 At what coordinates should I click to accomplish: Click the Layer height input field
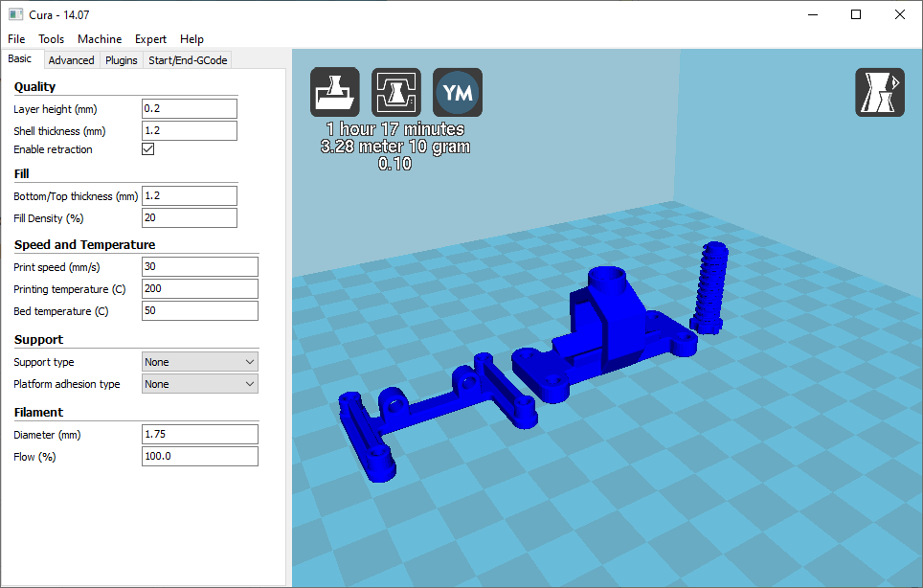coord(189,108)
